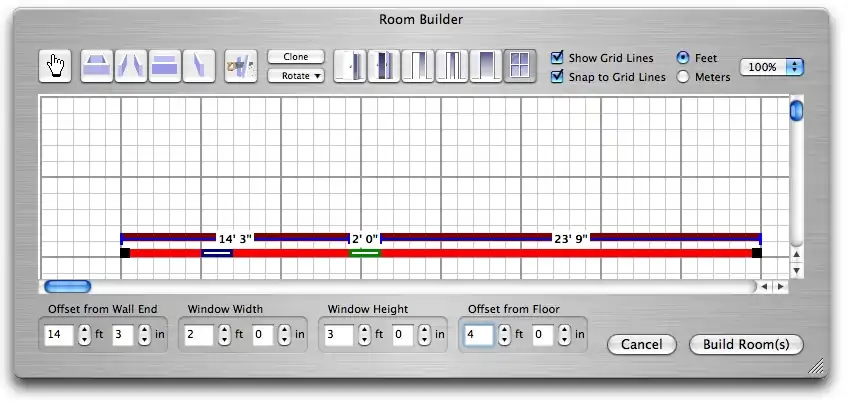
Task: Click the horizontal scrollbar thumb
Action: coord(67,287)
